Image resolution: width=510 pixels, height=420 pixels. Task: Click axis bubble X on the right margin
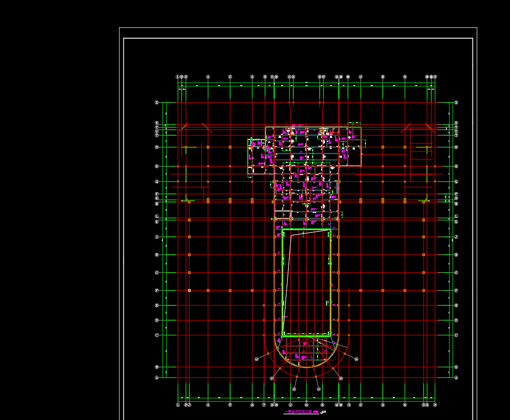456,103
